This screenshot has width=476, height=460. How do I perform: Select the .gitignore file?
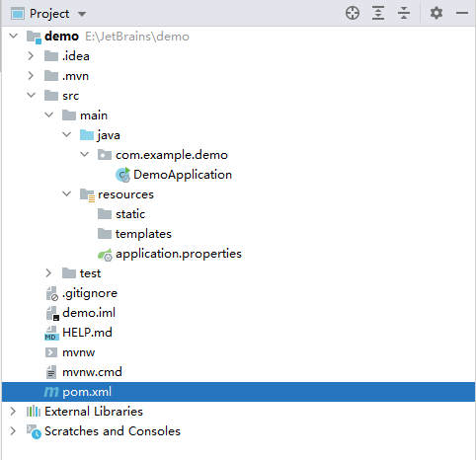click(90, 293)
